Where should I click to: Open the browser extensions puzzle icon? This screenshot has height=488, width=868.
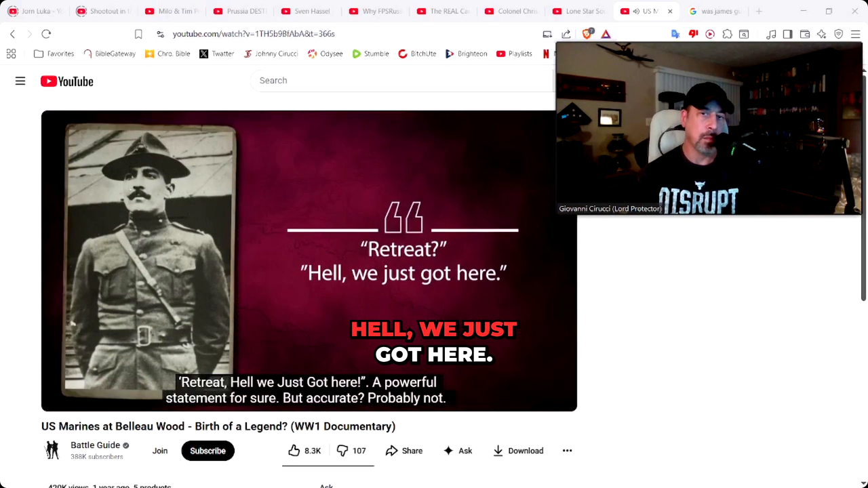click(x=727, y=34)
